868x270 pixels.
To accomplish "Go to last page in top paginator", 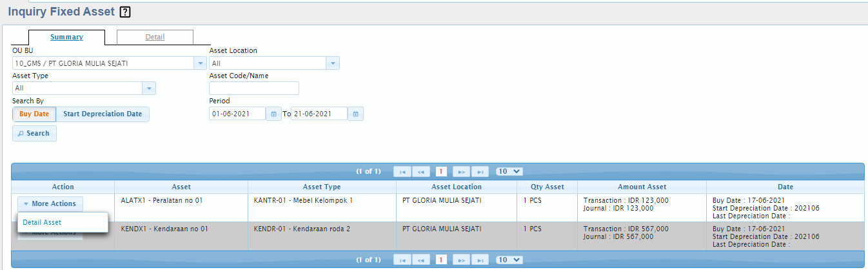I will pos(480,172).
